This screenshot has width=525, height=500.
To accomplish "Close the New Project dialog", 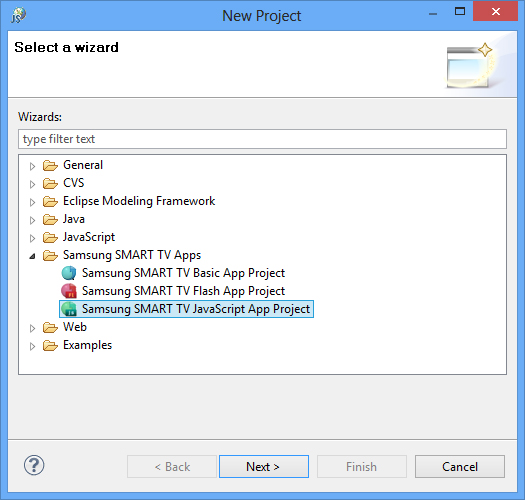I will point(495,12).
